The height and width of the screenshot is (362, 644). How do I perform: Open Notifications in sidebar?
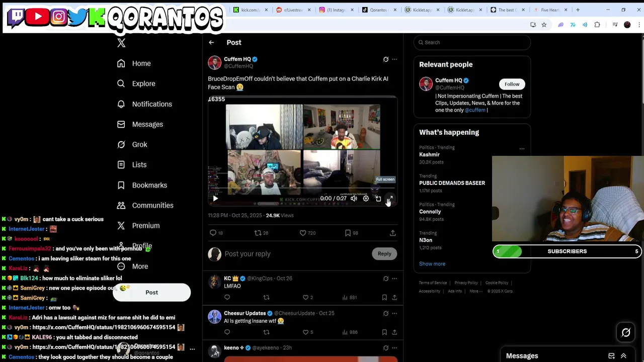pyautogui.click(x=144, y=104)
